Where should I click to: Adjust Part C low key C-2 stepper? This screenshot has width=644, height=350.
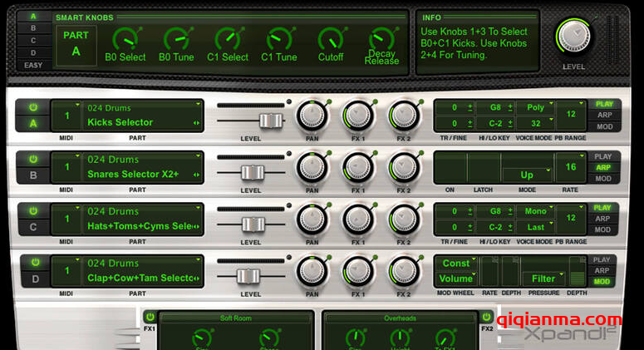(x=510, y=227)
